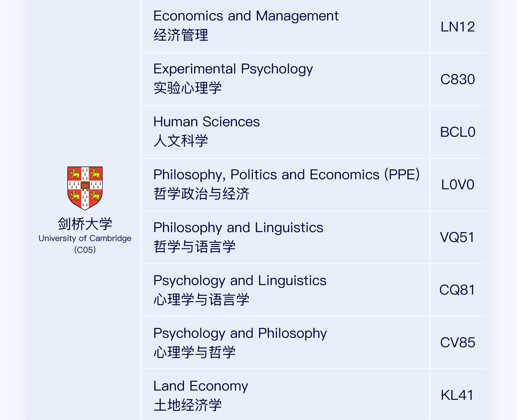Click course code BCL0
Image resolution: width=517 pixels, height=420 pixels.
(x=458, y=132)
